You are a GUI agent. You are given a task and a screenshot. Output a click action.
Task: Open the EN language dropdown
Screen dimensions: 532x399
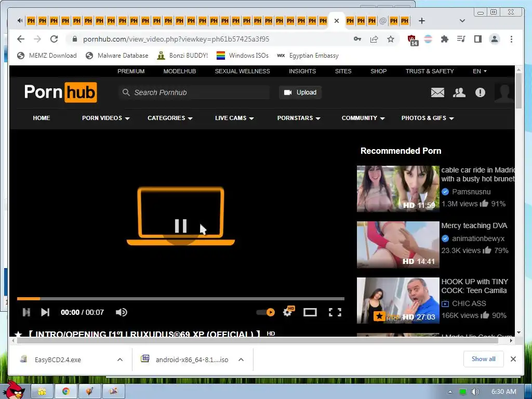pyautogui.click(x=480, y=71)
